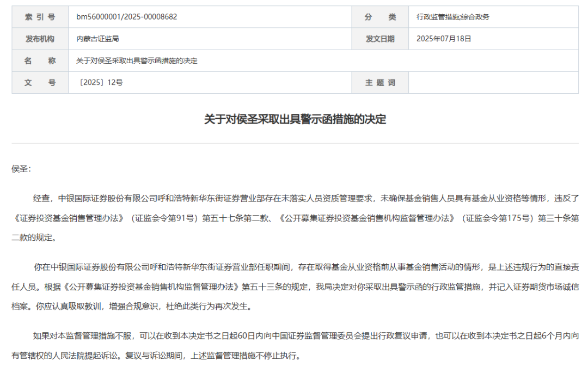Click the empty 主题词 value cell

coord(490,82)
